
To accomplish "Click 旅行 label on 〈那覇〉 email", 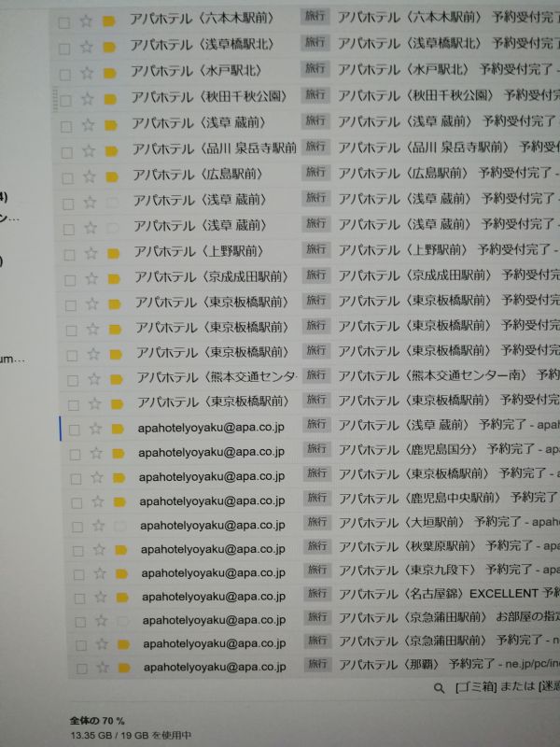I will [x=318, y=663].
